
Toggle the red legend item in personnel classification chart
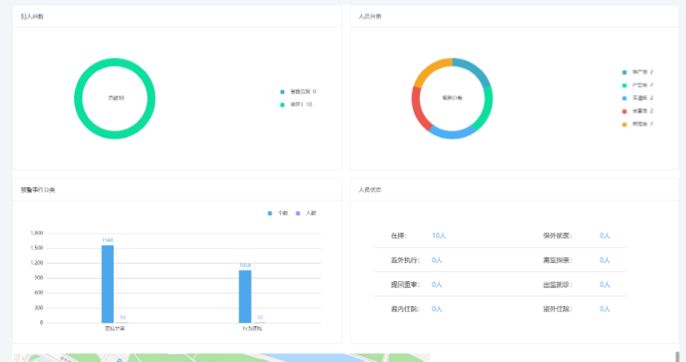[637, 111]
